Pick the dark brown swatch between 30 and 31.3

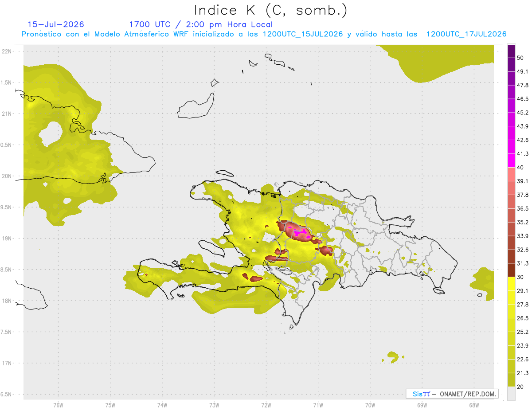(x=512, y=270)
